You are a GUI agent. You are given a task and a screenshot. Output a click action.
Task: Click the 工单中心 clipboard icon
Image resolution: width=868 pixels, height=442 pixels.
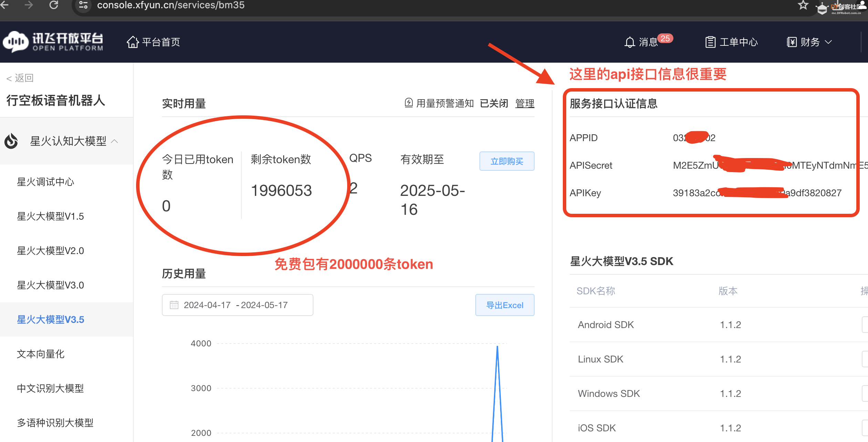click(710, 42)
